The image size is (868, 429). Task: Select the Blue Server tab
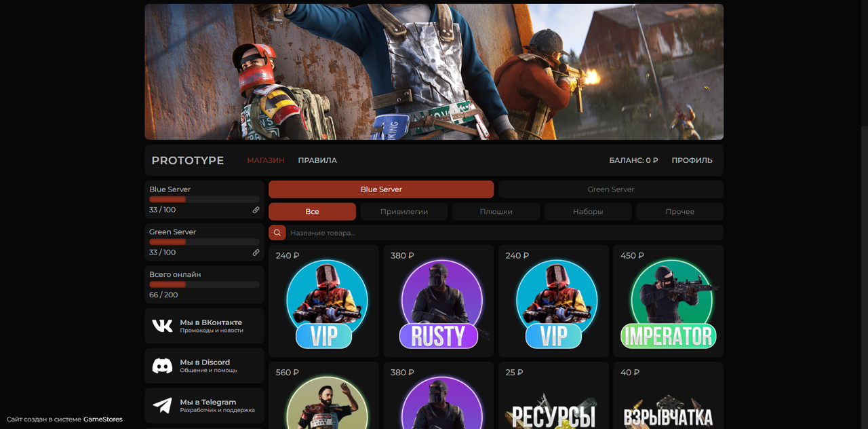(x=380, y=189)
